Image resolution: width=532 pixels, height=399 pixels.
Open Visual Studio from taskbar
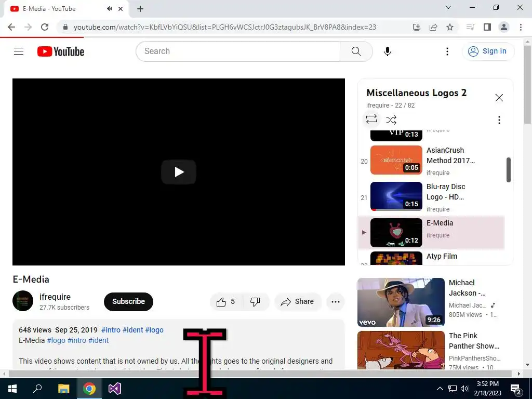point(115,389)
